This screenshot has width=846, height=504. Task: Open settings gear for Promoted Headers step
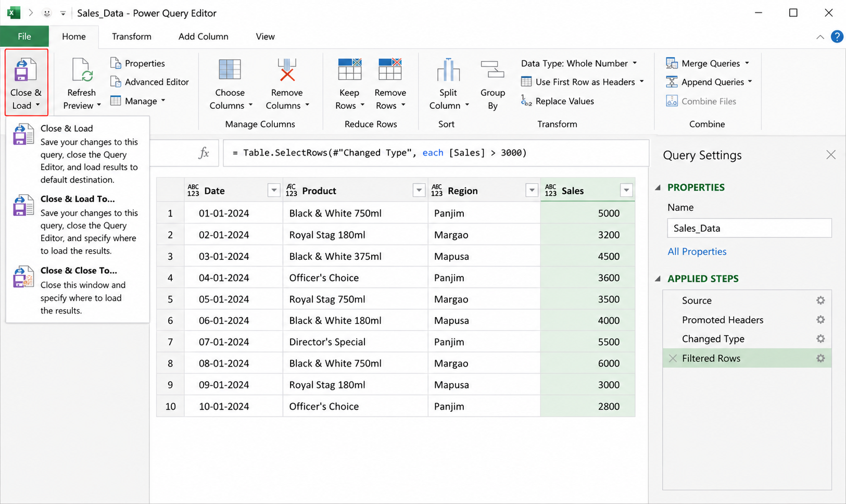[x=820, y=320]
